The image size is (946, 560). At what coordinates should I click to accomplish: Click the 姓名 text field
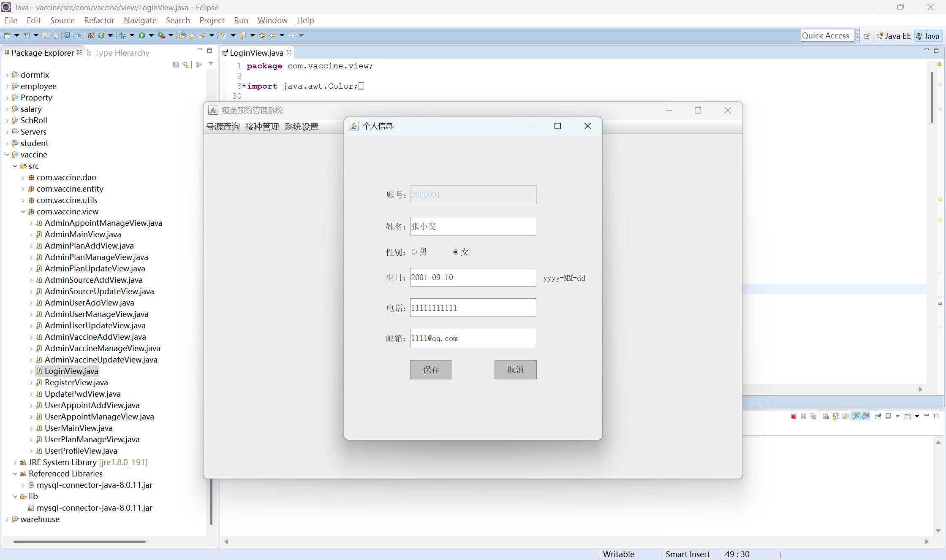[473, 226]
